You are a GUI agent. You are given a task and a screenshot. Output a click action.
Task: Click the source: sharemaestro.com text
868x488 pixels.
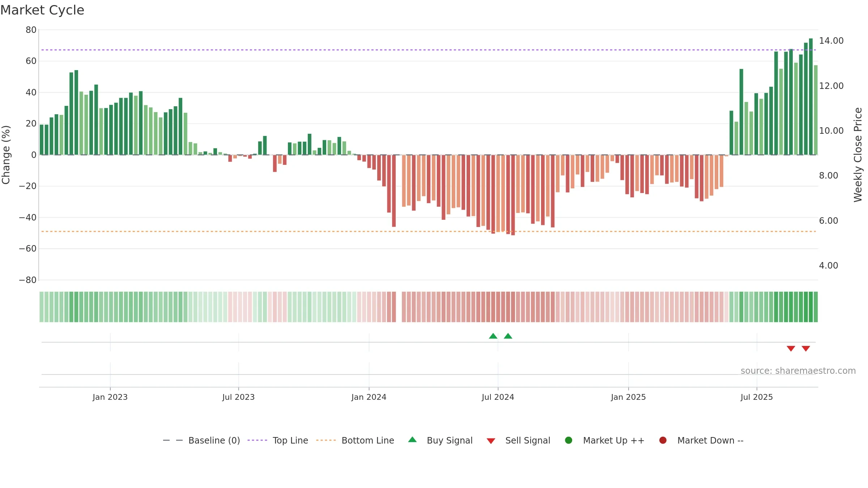798,371
